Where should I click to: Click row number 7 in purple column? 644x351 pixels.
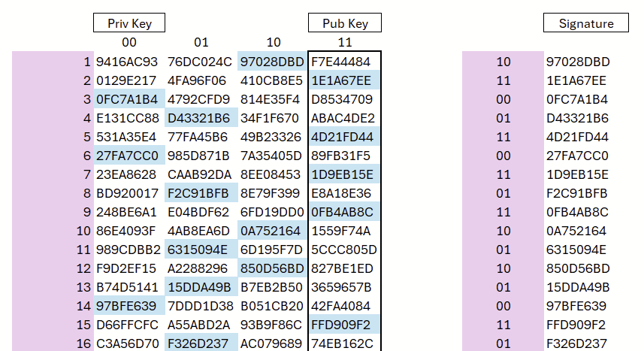pyautogui.click(x=86, y=174)
